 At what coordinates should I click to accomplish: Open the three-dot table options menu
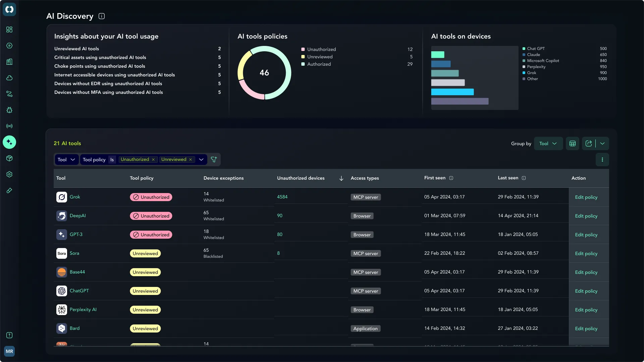tap(602, 160)
